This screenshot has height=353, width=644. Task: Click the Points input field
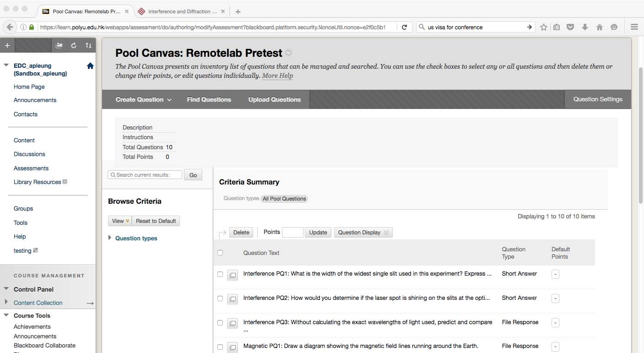[x=292, y=232]
